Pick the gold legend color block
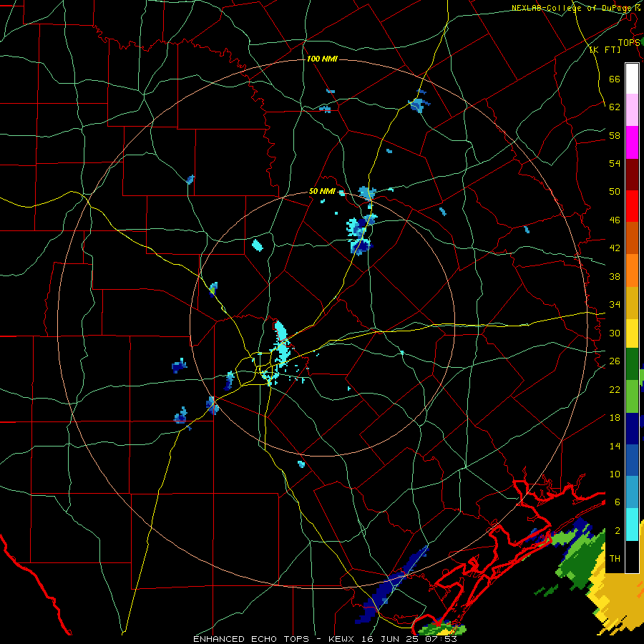This screenshot has width=644, height=644. (632, 303)
